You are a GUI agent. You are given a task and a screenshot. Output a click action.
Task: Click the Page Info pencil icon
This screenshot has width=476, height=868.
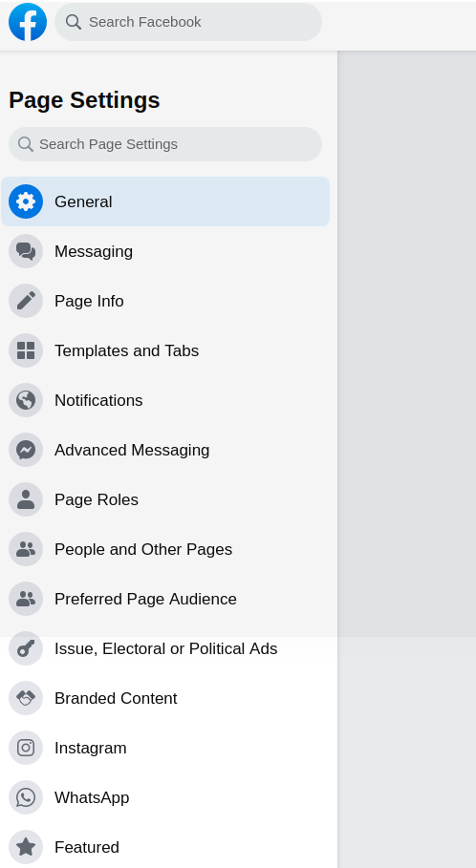(26, 301)
